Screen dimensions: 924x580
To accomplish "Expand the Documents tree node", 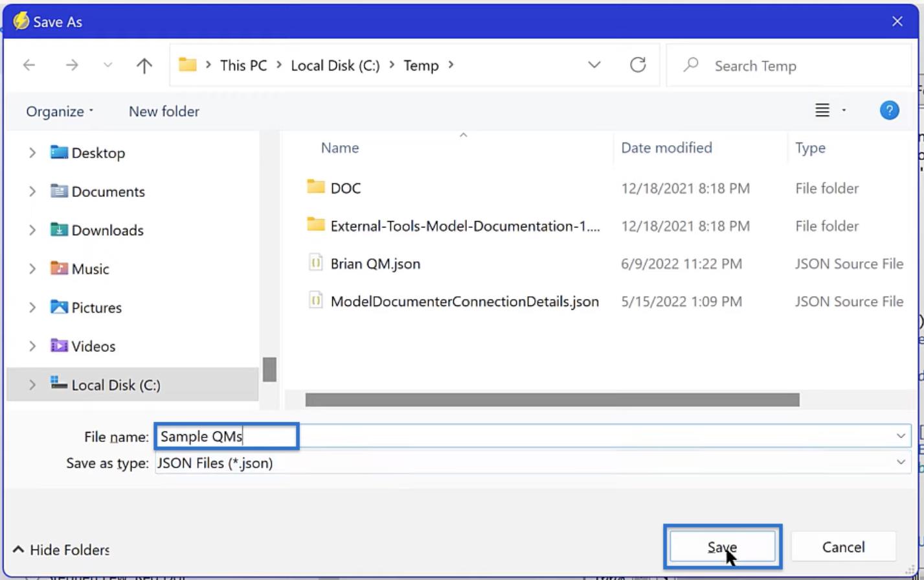I will pyautogui.click(x=32, y=192).
